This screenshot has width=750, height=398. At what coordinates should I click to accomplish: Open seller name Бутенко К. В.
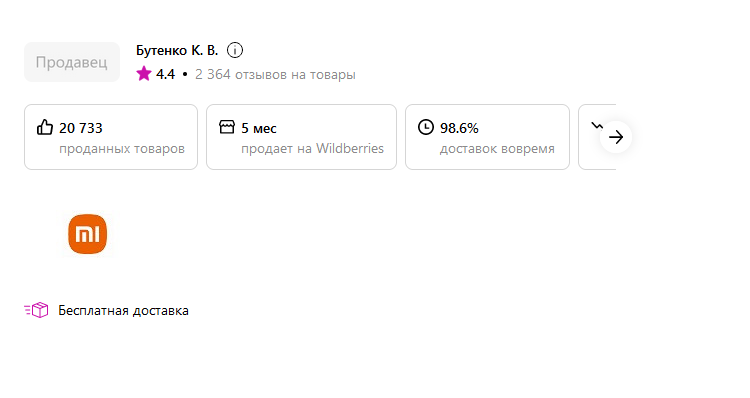click(x=177, y=50)
